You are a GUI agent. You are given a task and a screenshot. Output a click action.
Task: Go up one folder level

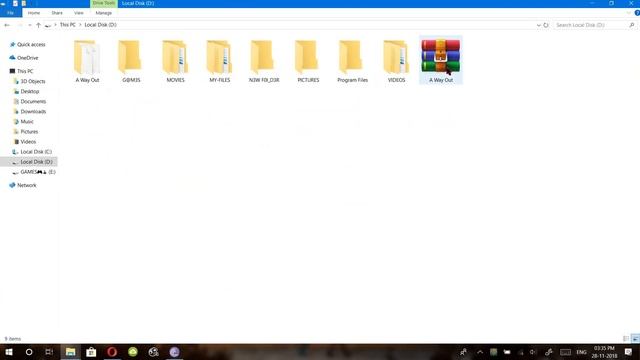pos(38,25)
